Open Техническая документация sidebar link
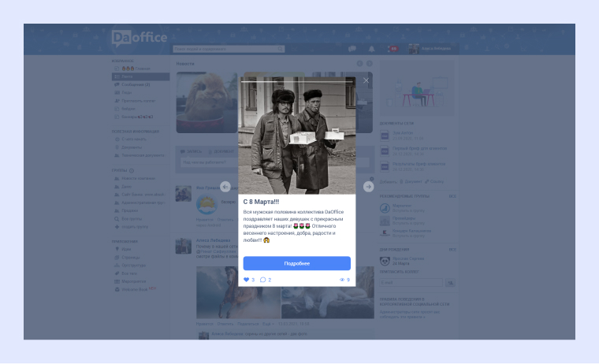Viewport: 599px width, 364px height. [140, 155]
